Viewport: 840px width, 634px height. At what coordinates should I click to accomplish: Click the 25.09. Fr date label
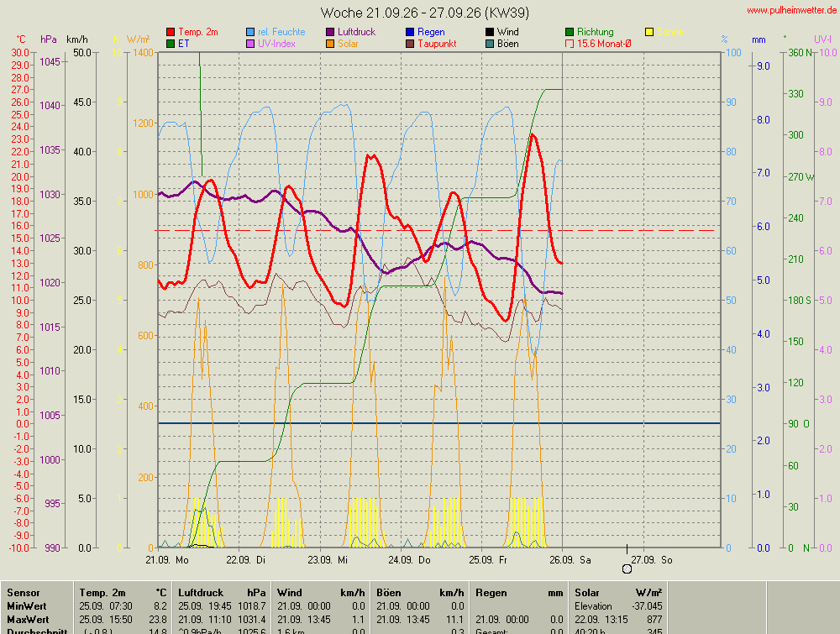coord(488,560)
